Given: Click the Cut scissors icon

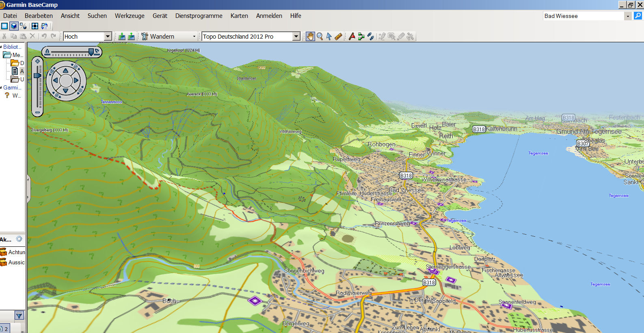Looking at the screenshot, I should click(4, 36).
